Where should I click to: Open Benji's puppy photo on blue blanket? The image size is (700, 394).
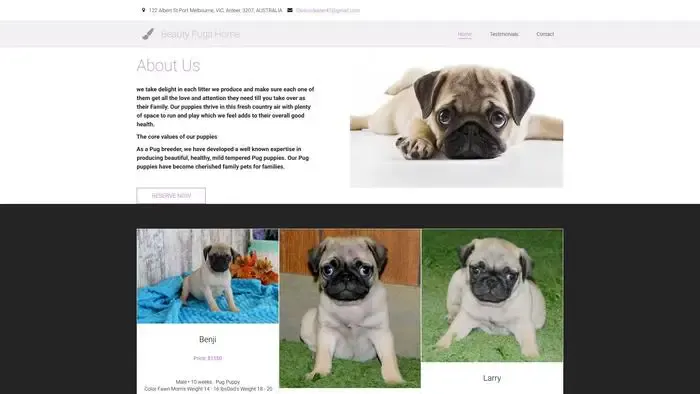[208, 276]
